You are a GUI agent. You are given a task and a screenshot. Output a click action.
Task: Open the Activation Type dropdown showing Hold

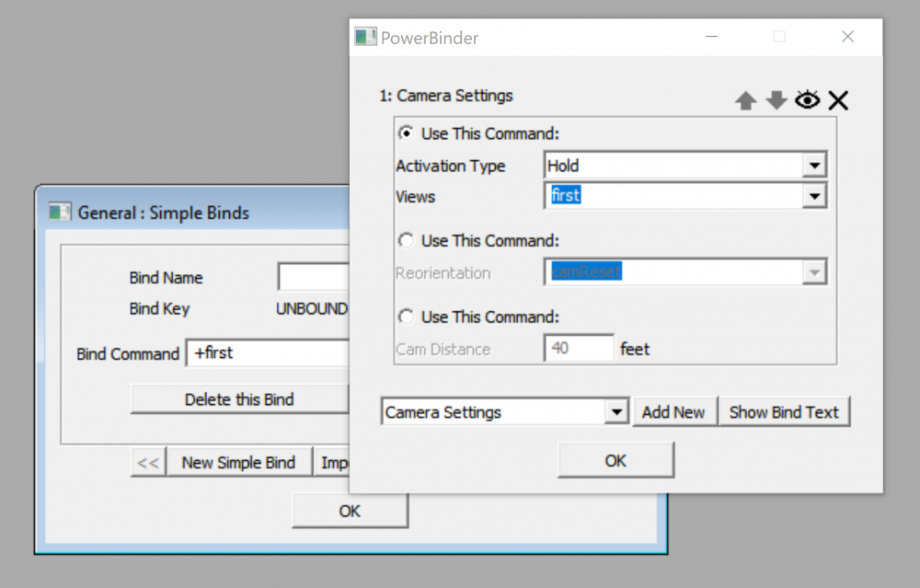pos(814,164)
